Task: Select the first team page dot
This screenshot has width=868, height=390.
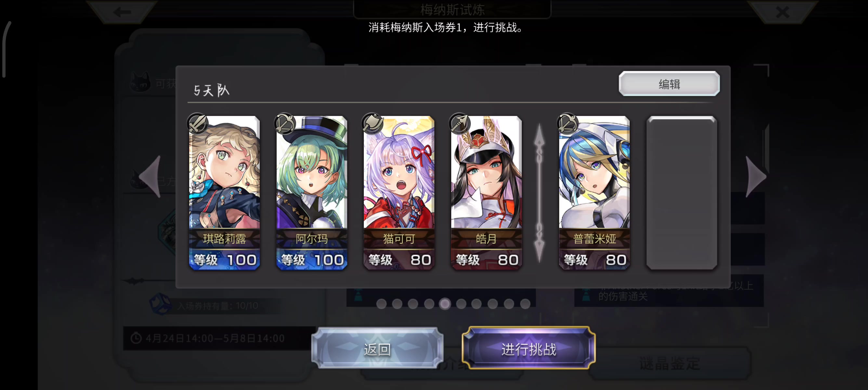Action: tap(381, 304)
